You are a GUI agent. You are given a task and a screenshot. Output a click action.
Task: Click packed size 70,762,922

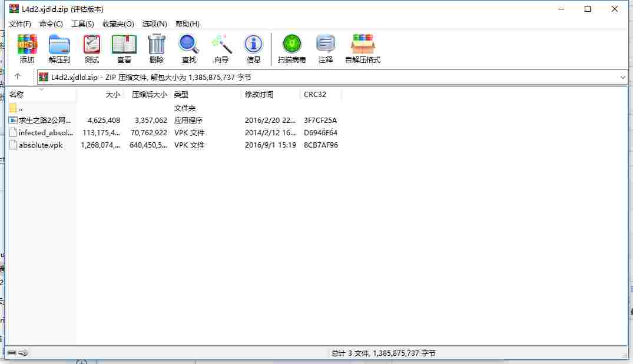(x=148, y=133)
